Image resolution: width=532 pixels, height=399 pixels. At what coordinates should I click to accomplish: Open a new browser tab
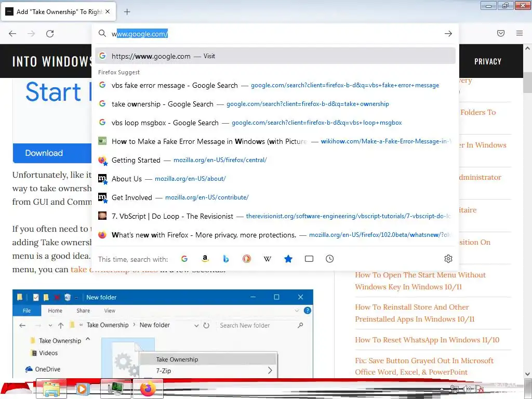[x=127, y=12]
